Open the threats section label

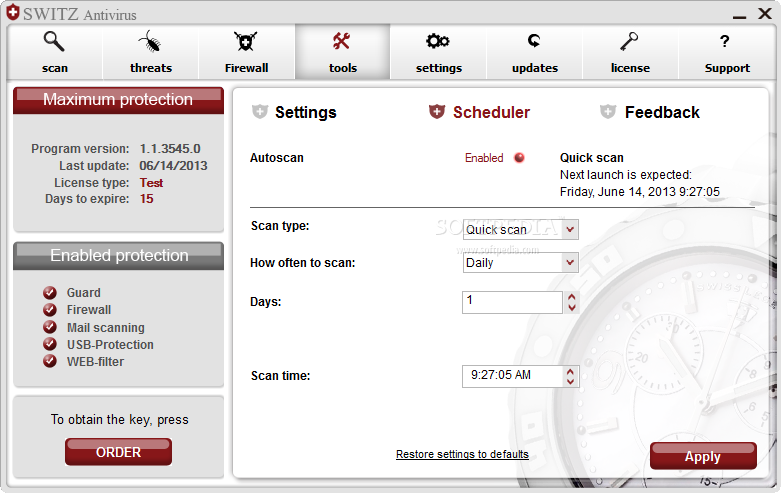coord(151,68)
